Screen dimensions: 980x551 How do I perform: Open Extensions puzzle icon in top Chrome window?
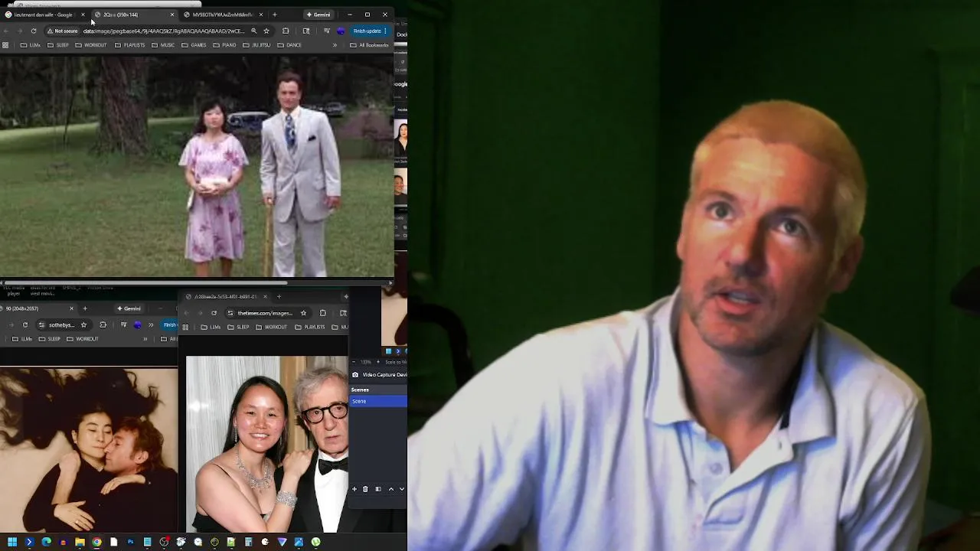(286, 31)
